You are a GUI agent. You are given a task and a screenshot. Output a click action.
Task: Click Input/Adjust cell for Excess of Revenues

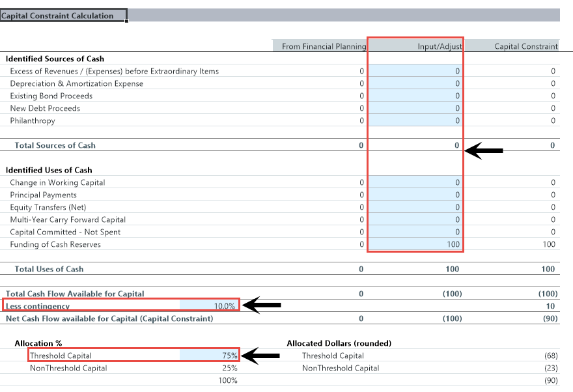415,71
